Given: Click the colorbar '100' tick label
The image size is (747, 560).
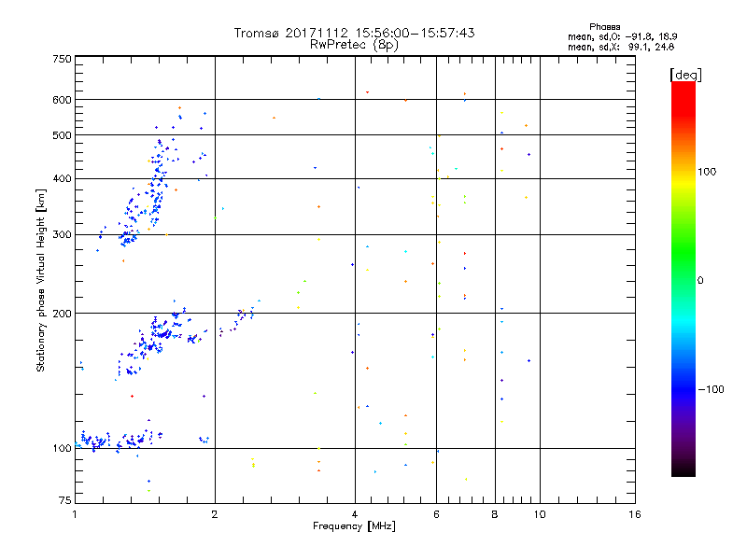Looking at the screenshot, I should (707, 172).
